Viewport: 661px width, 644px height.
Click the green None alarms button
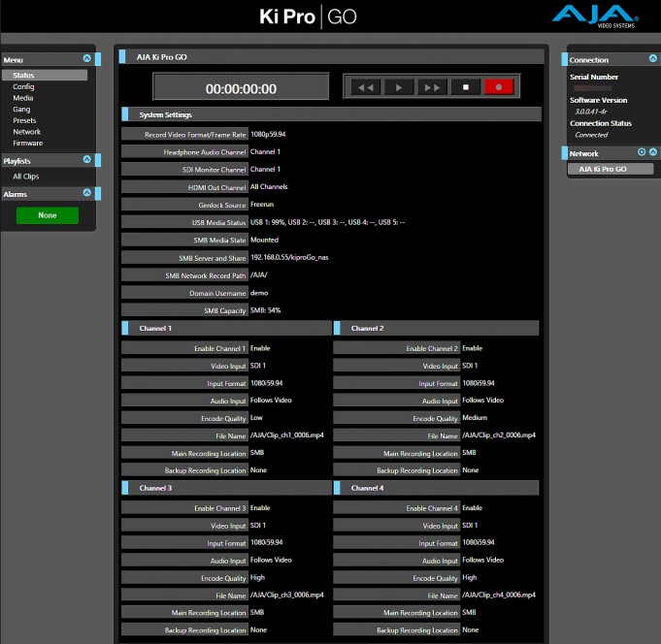click(x=48, y=215)
